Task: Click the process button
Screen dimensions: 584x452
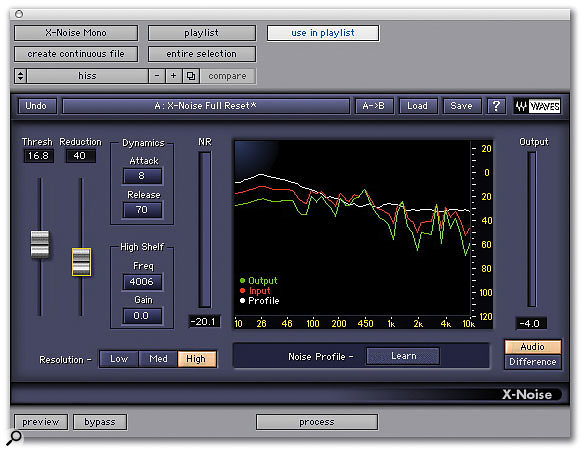Action: point(317,422)
